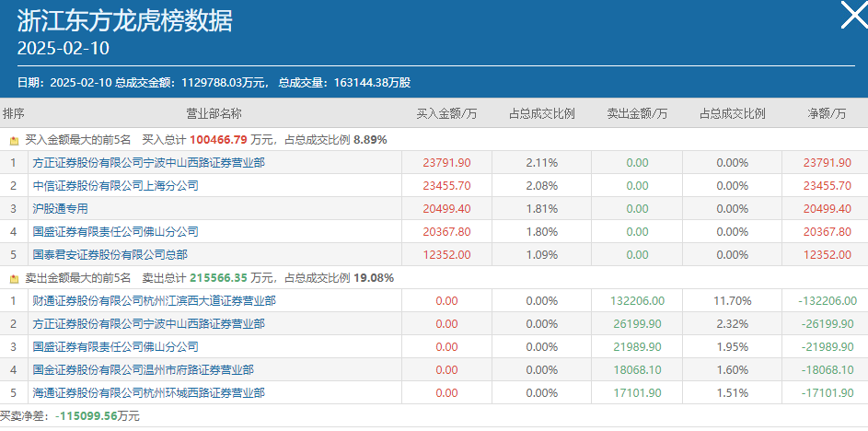
Task: Select net amount -17101.90 cell
Action: coord(827,392)
